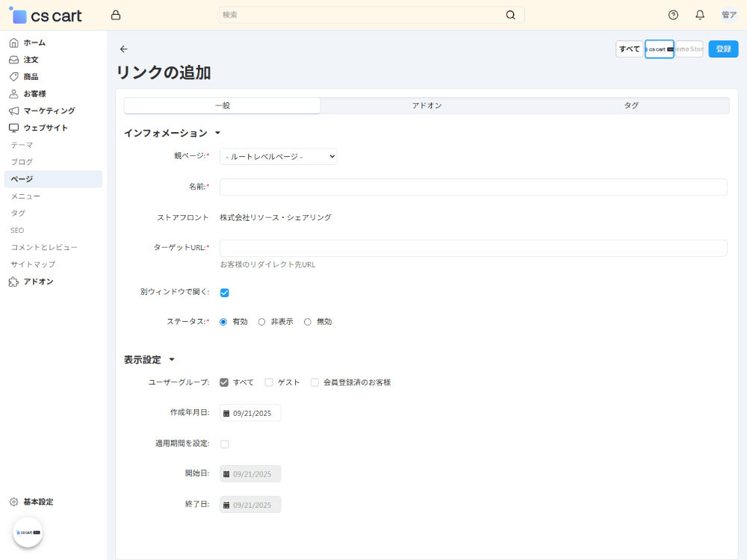Switch to the アドオン tab
Screen dimensions: 747x560
click(x=427, y=105)
